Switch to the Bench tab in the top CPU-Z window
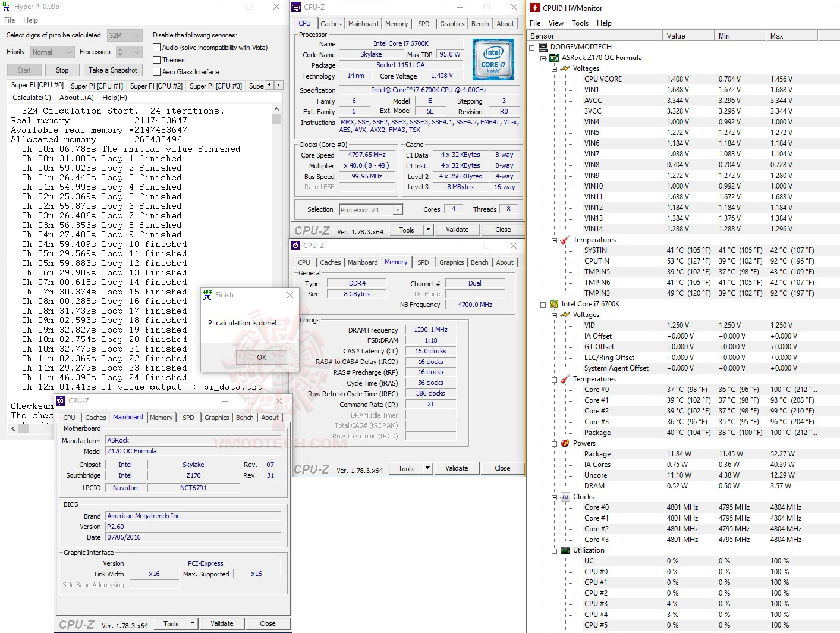 pos(480,24)
